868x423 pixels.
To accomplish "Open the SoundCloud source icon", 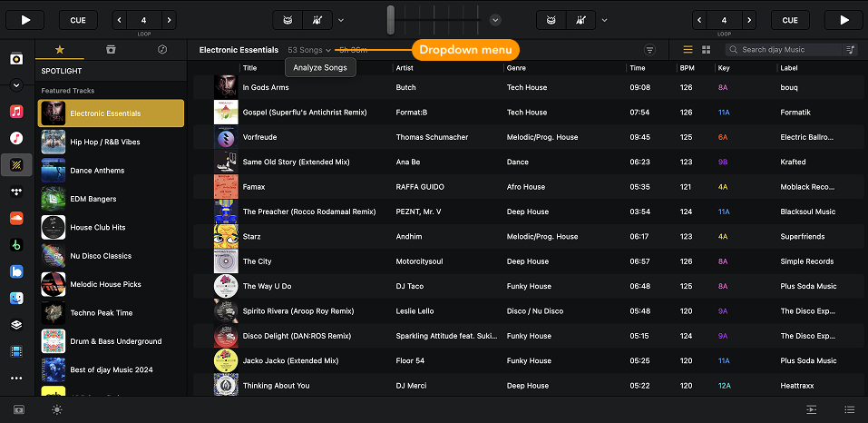I will pyautogui.click(x=16, y=218).
